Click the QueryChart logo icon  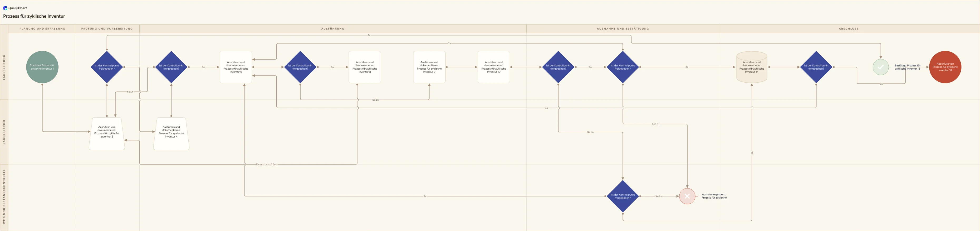[5, 8]
